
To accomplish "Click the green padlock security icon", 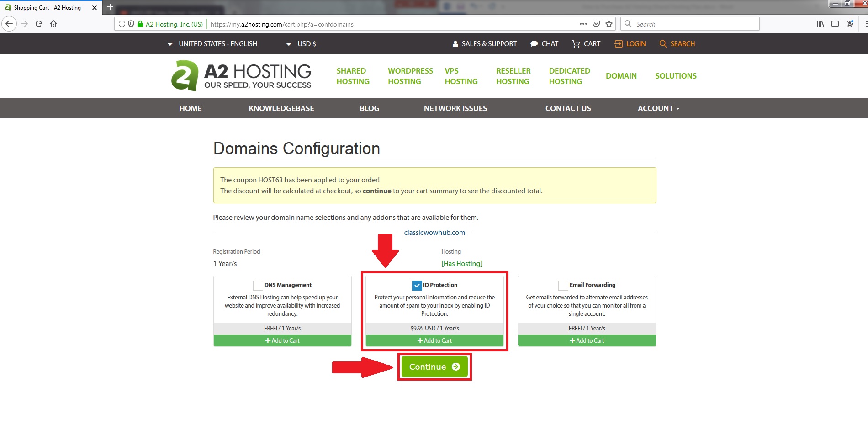I will [140, 24].
